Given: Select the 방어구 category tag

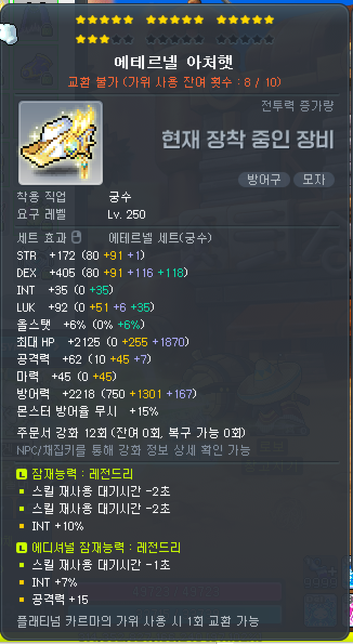Looking at the screenshot, I should click(x=264, y=180).
